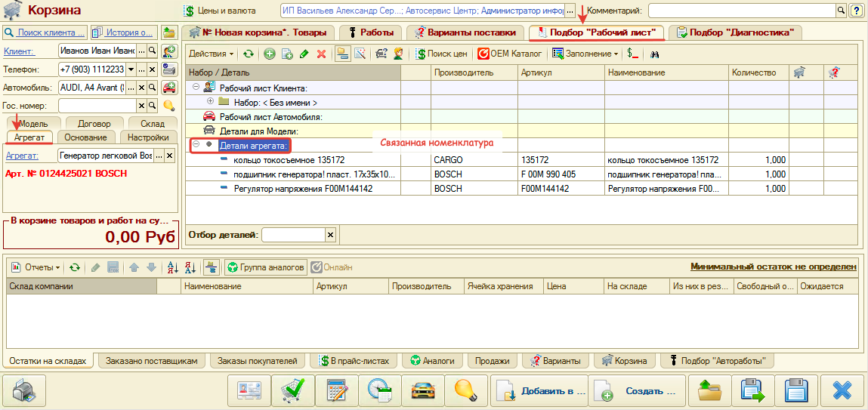Collapse the Детали агрегата tree node

[x=196, y=144]
